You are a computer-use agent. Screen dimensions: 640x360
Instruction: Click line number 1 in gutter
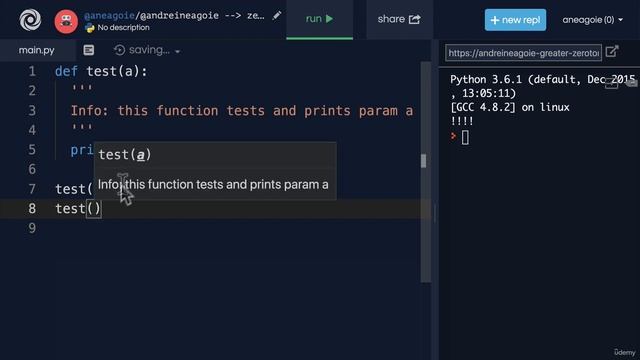(x=32, y=71)
